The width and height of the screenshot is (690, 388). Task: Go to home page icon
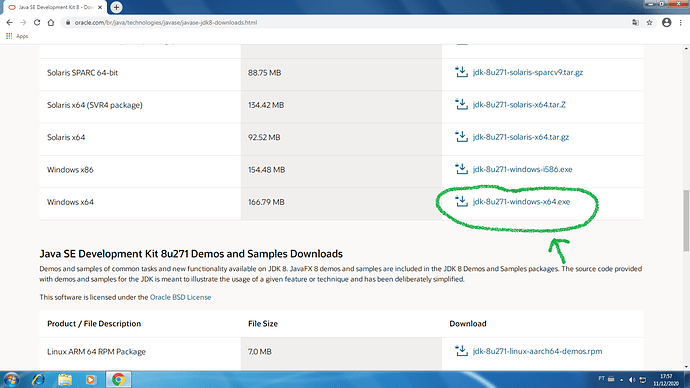click(x=51, y=22)
